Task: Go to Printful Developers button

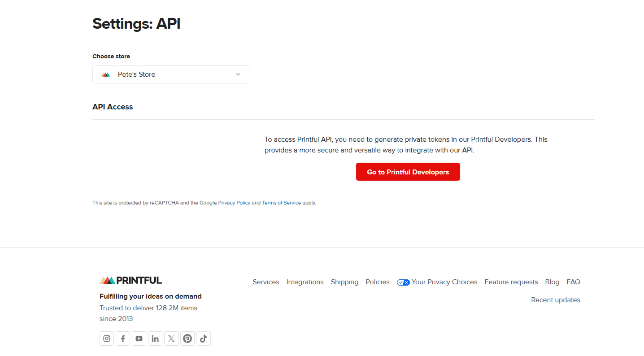Action: [408, 172]
